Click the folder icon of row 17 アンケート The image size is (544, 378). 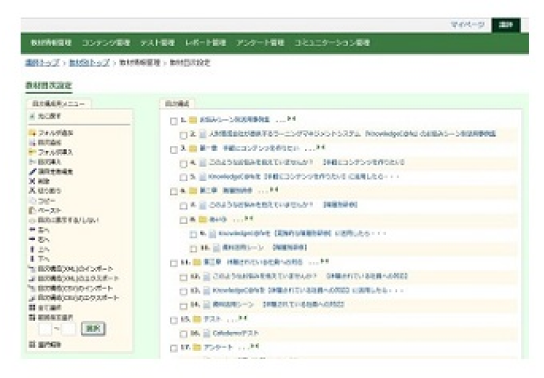(197, 347)
